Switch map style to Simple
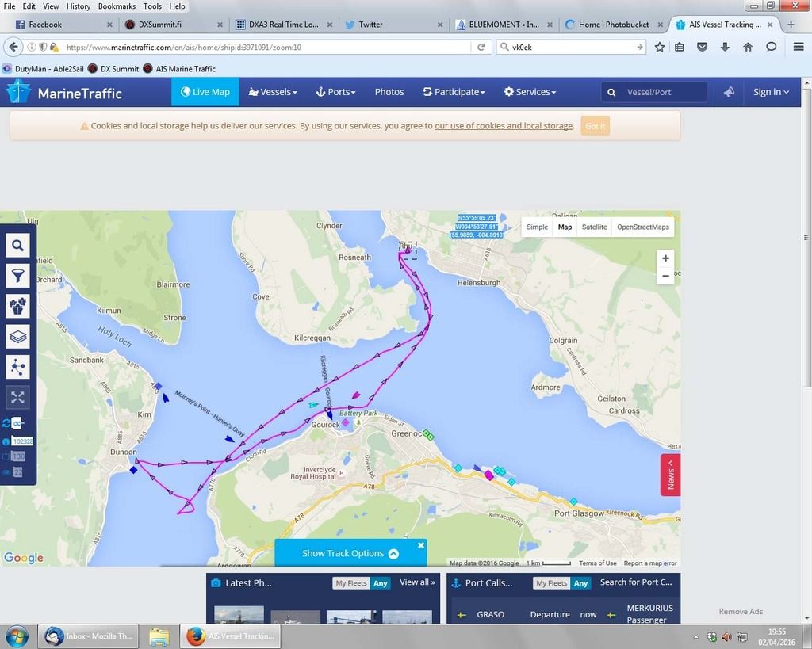 click(x=537, y=227)
